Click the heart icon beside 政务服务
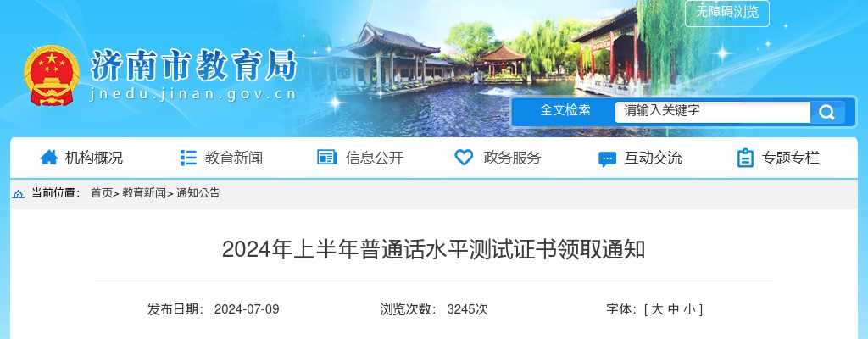The width and height of the screenshot is (868, 339). coord(464,158)
